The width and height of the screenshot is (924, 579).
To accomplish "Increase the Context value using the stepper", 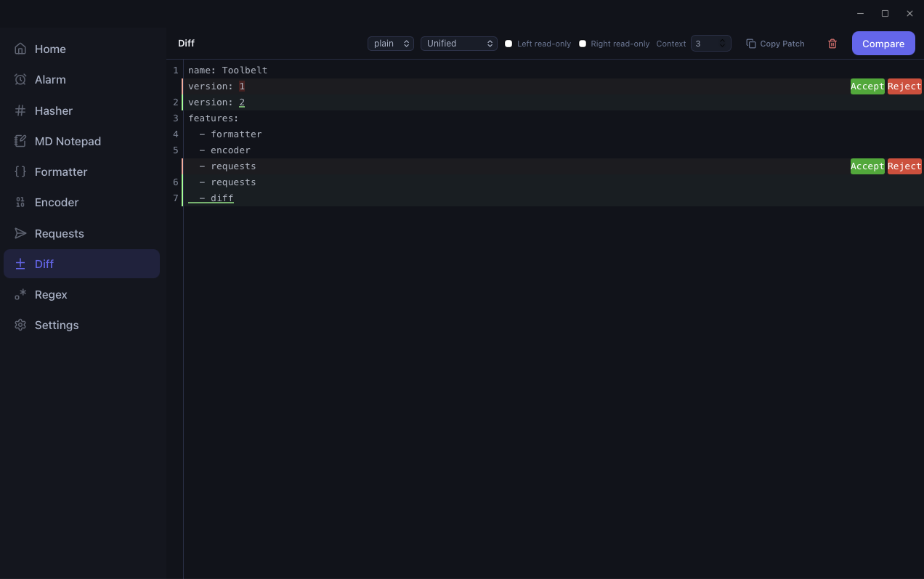I will (x=724, y=40).
